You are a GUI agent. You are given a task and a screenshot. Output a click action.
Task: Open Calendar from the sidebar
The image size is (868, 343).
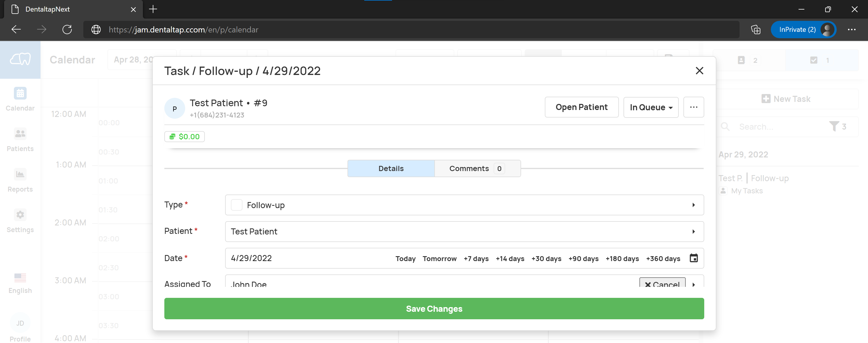20,99
